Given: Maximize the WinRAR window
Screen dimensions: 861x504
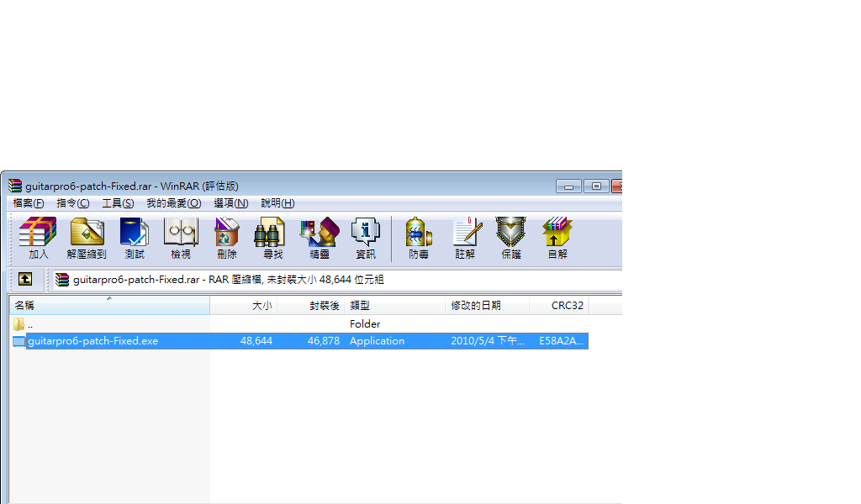Looking at the screenshot, I should point(596,186).
